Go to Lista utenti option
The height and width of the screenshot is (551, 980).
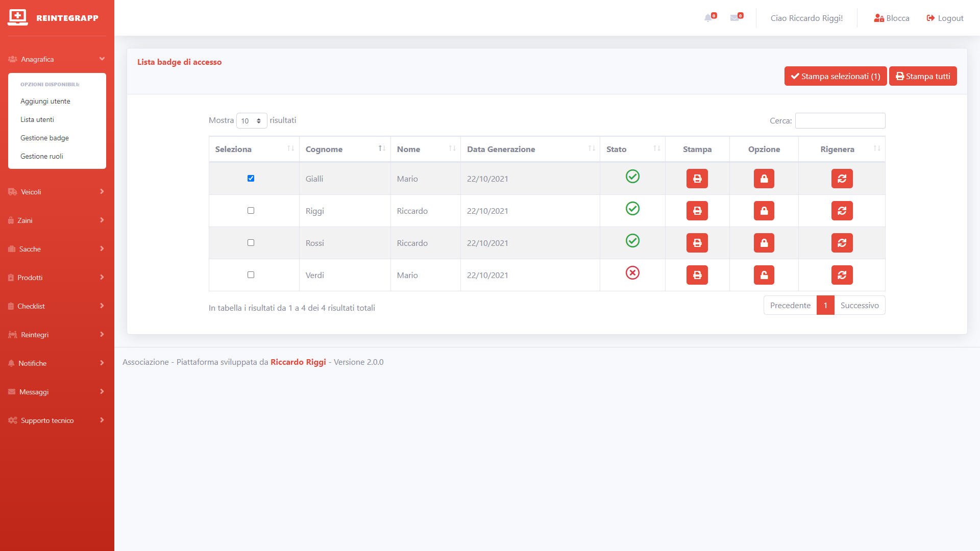[37, 119]
